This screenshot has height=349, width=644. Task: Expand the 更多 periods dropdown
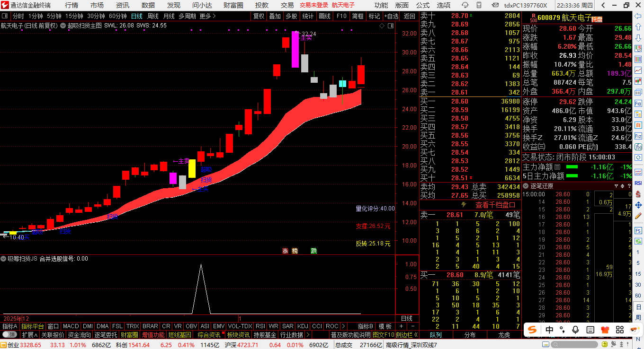tap(207, 16)
